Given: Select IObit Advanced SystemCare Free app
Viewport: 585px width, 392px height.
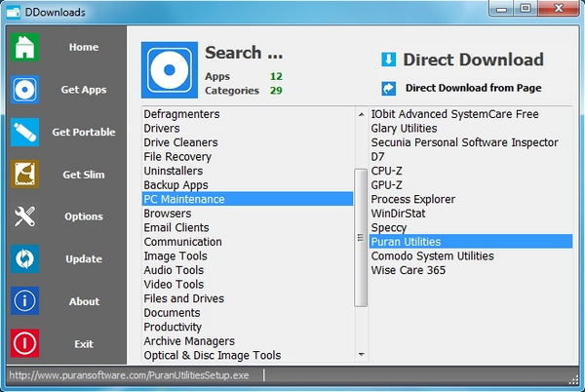Looking at the screenshot, I should point(471,114).
